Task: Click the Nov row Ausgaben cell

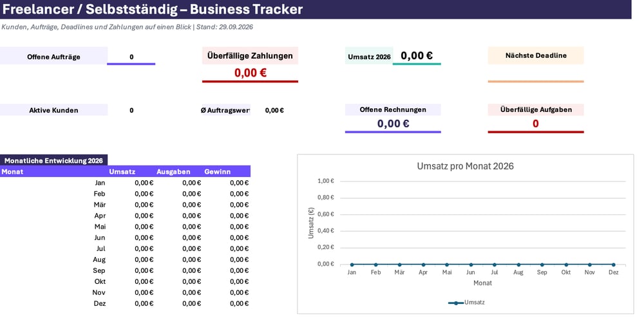Action: 179,292
